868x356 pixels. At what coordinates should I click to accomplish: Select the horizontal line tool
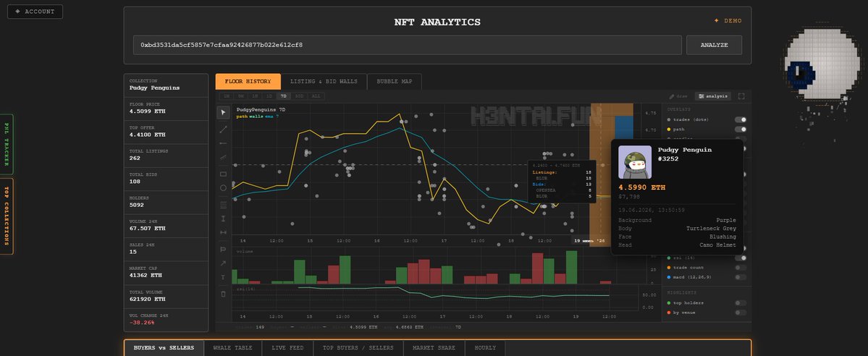pos(223,143)
